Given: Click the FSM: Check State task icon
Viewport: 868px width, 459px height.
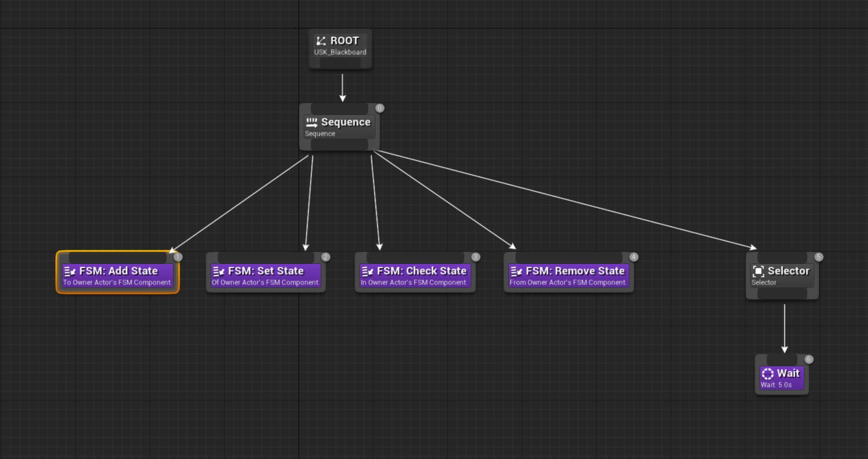Looking at the screenshot, I should pos(368,271).
